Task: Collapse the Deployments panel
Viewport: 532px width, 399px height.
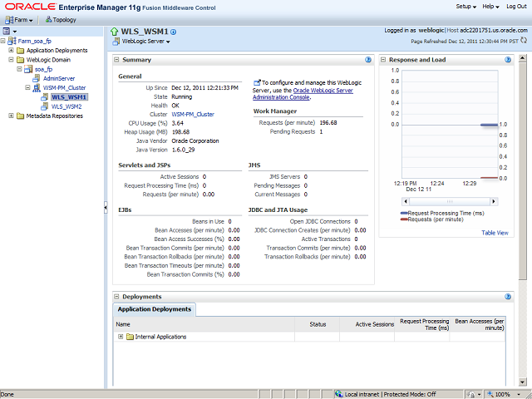Action: pyautogui.click(x=117, y=297)
